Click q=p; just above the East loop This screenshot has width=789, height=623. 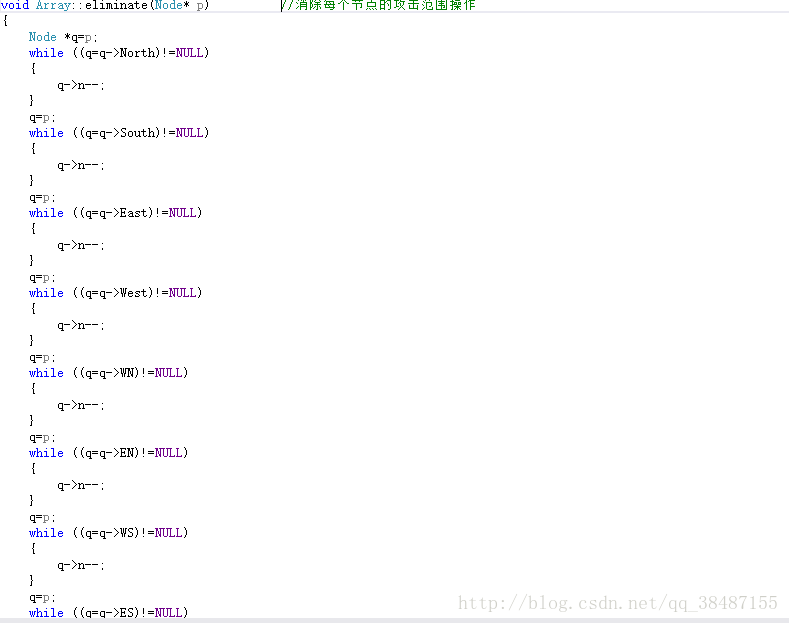[x=42, y=198]
